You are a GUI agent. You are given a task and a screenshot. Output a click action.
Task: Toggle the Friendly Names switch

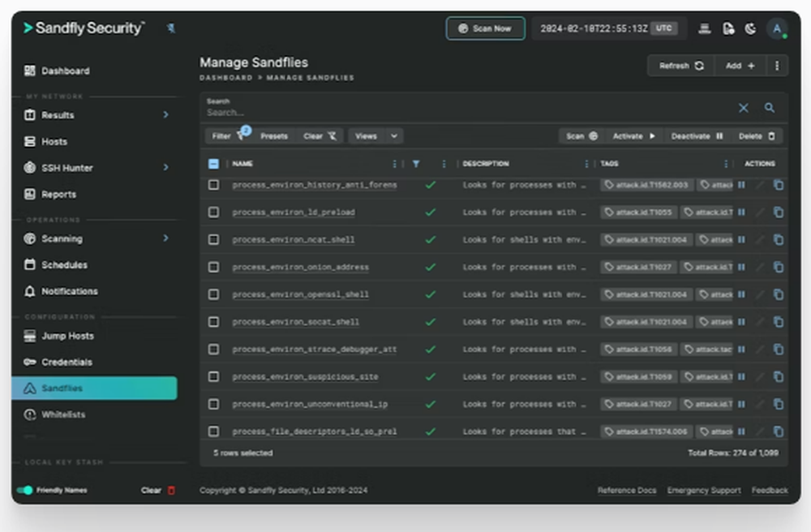coord(26,490)
